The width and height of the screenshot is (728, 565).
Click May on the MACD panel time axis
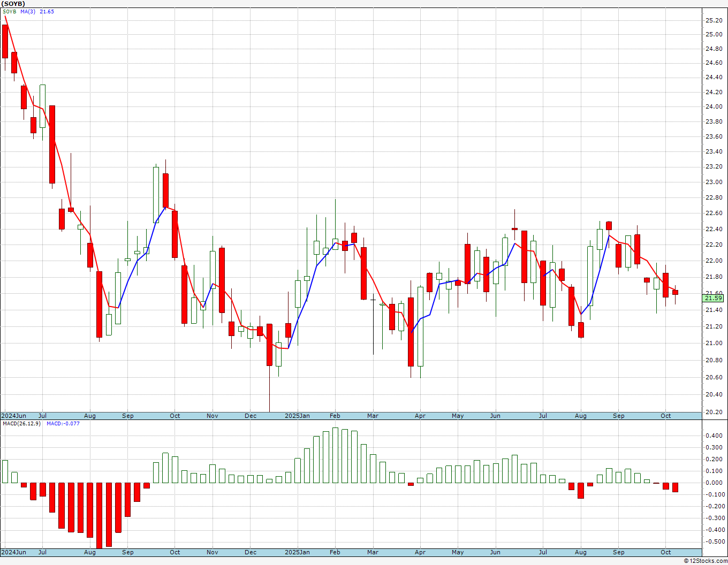tap(458, 552)
